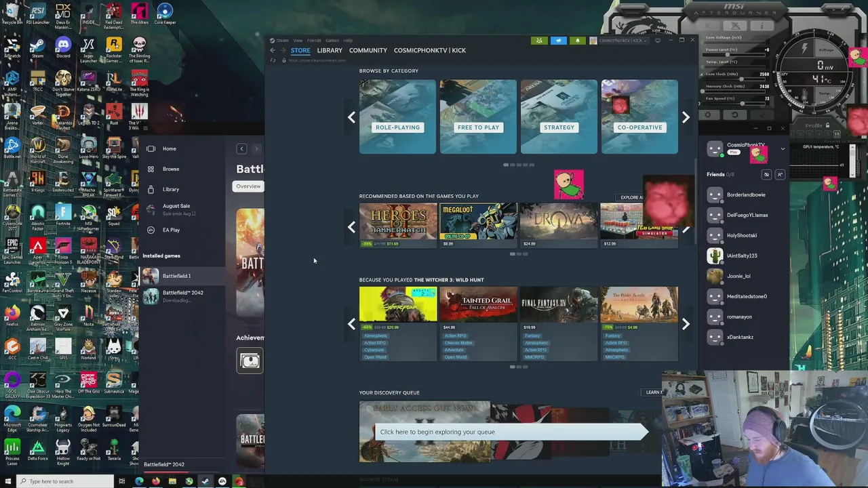Go to EA app Home

tap(170, 148)
